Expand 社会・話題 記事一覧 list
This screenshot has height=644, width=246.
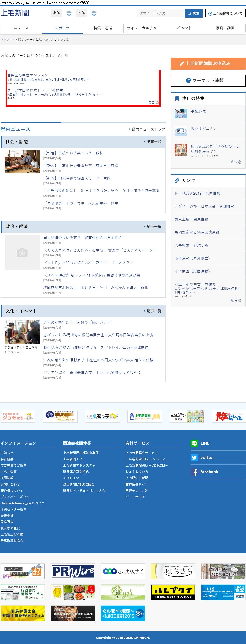(153, 142)
